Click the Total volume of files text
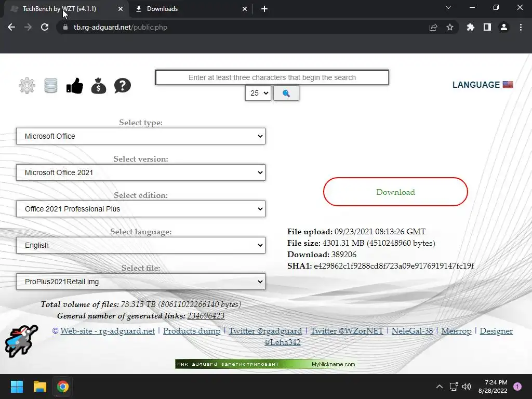532x399 pixels. click(141, 304)
